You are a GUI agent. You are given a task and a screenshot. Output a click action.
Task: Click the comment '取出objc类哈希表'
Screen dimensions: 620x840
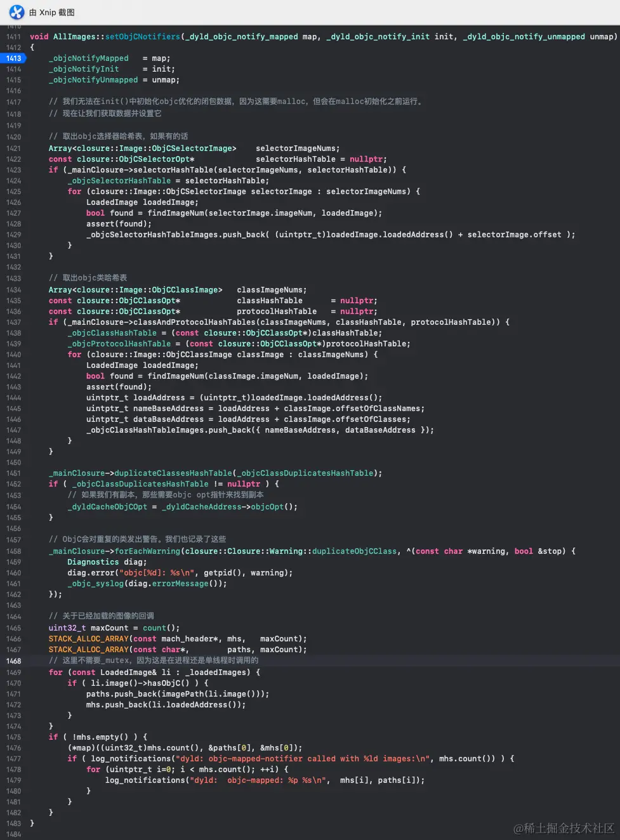click(88, 278)
